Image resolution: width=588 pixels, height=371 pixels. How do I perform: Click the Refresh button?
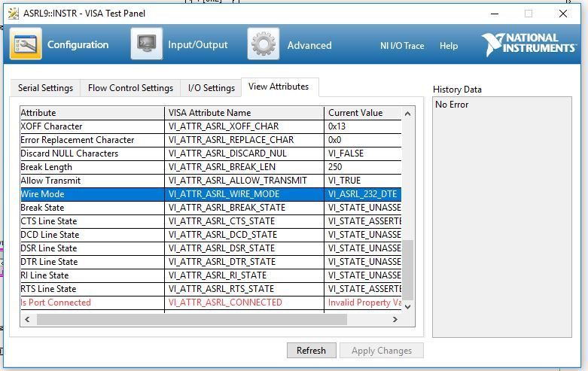[311, 351]
